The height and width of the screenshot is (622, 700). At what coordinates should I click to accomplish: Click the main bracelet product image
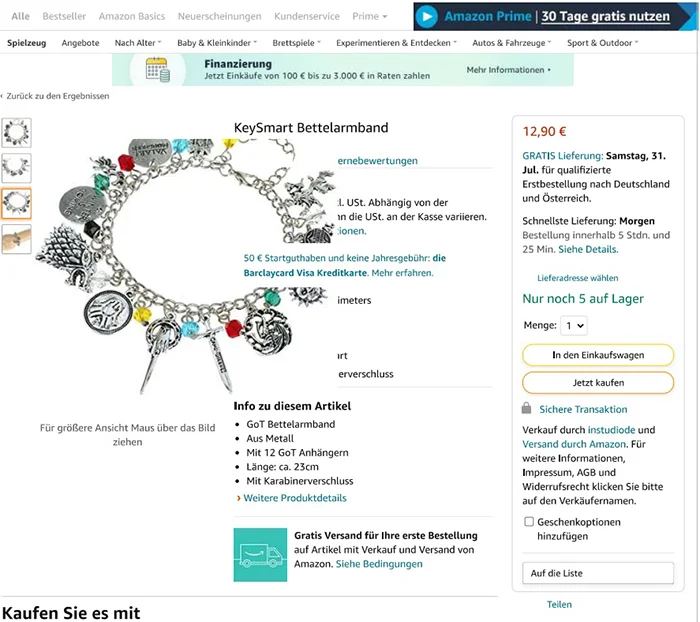point(185,266)
